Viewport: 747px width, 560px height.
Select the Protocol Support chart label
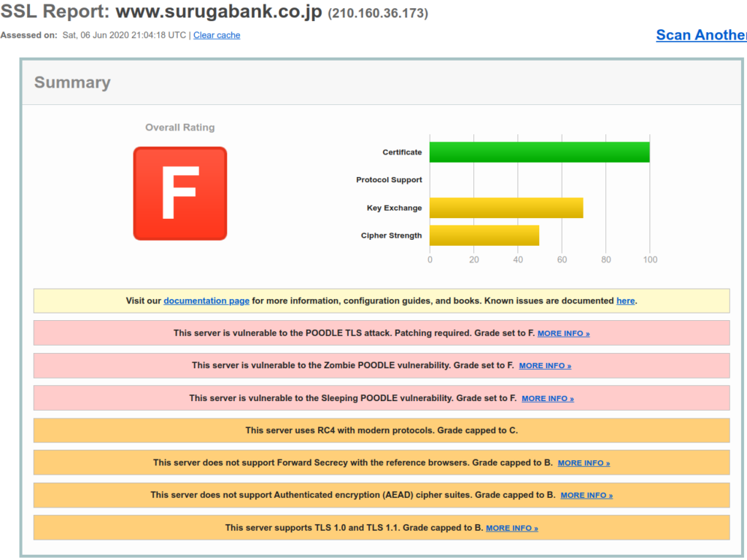coord(389,180)
